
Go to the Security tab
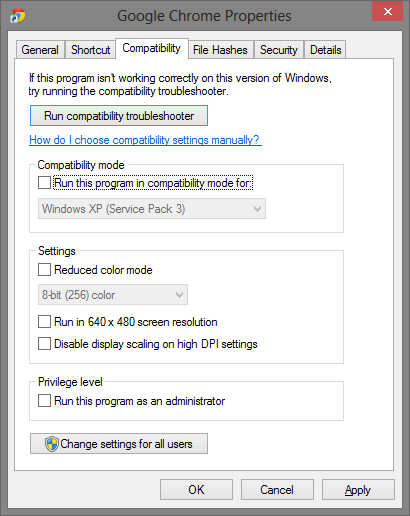[x=279, y=50]
